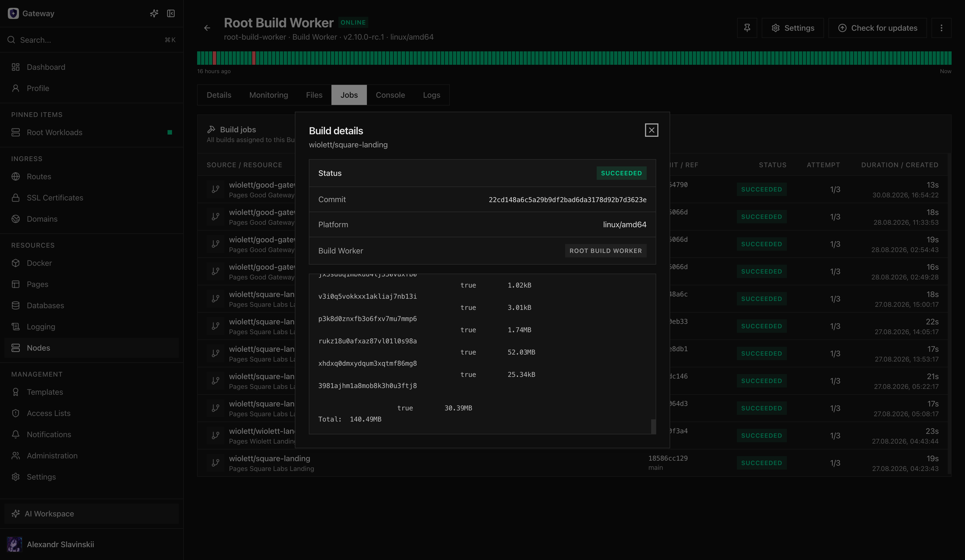Switch to the Monitoring tab

[x=268, y=95]
